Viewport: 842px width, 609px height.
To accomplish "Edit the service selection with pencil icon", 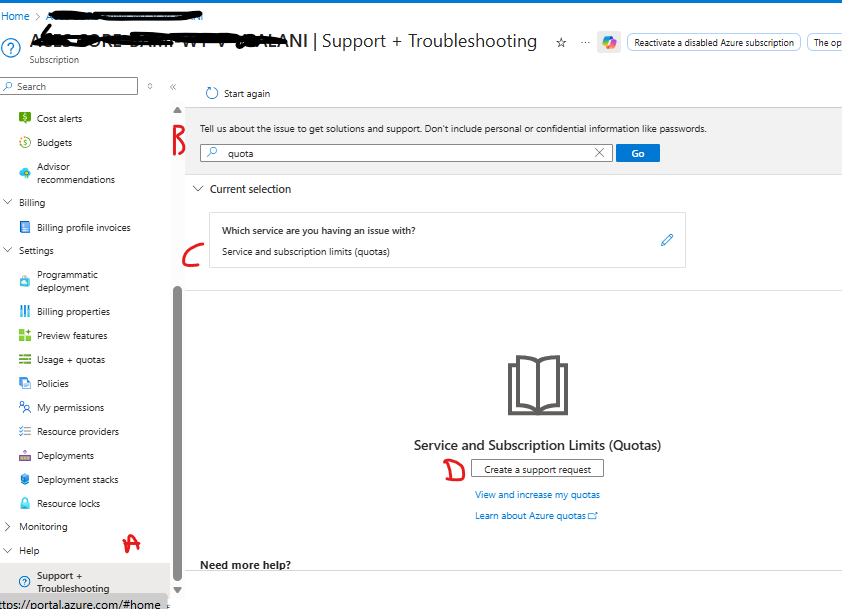I will (667, 240).
